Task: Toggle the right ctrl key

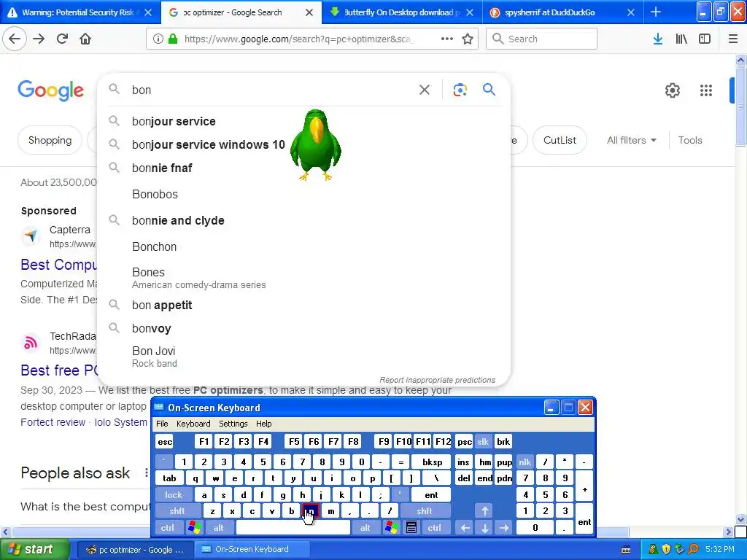Action: (435, 528)
